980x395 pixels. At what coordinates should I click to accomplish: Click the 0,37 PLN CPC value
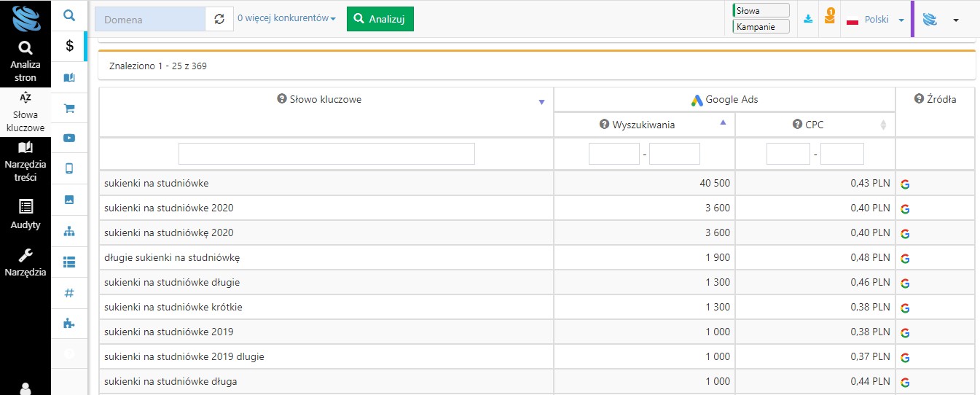click(871, 356)
